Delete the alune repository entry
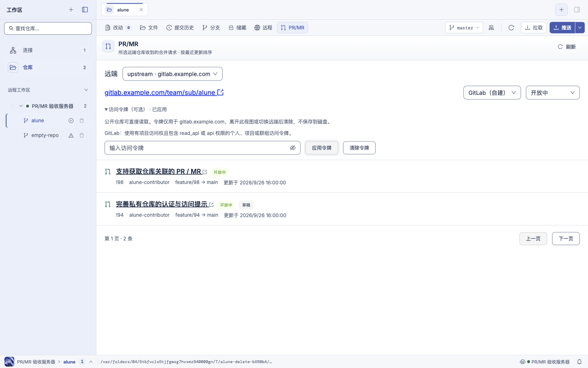Image resolution: width=588 pixels, height=368 pixels. click(x=82, y=121)
